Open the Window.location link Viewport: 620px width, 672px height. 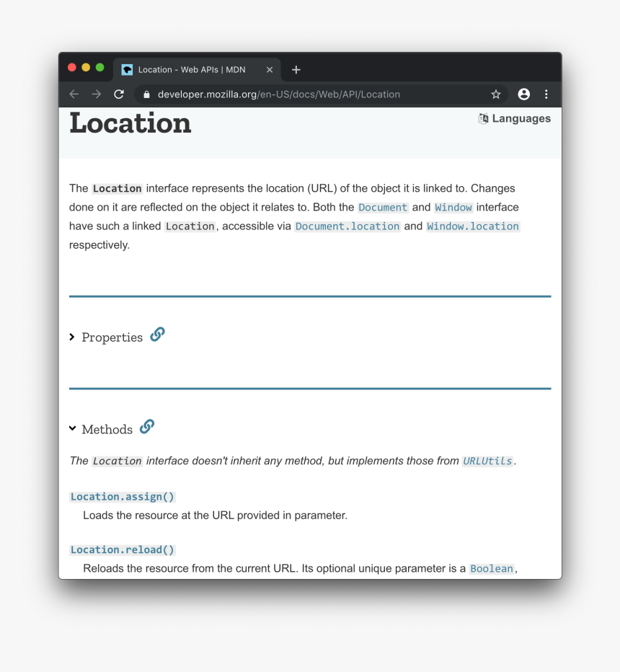point(473,226)
